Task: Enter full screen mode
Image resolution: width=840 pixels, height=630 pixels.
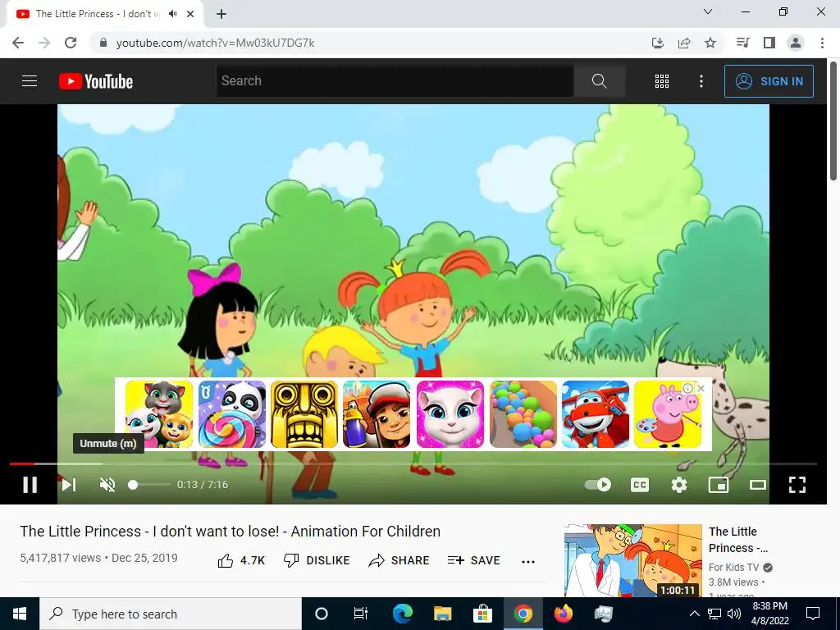Action: [797, 484]
